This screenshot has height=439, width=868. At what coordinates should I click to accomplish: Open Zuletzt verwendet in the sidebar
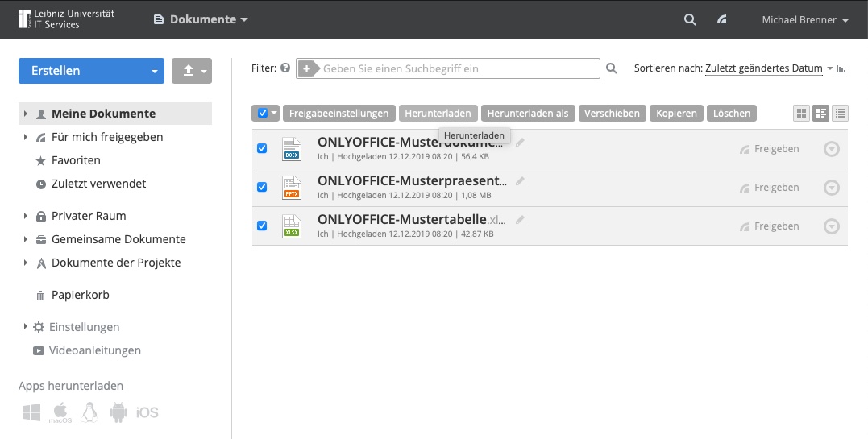click(x=98, y=184)
